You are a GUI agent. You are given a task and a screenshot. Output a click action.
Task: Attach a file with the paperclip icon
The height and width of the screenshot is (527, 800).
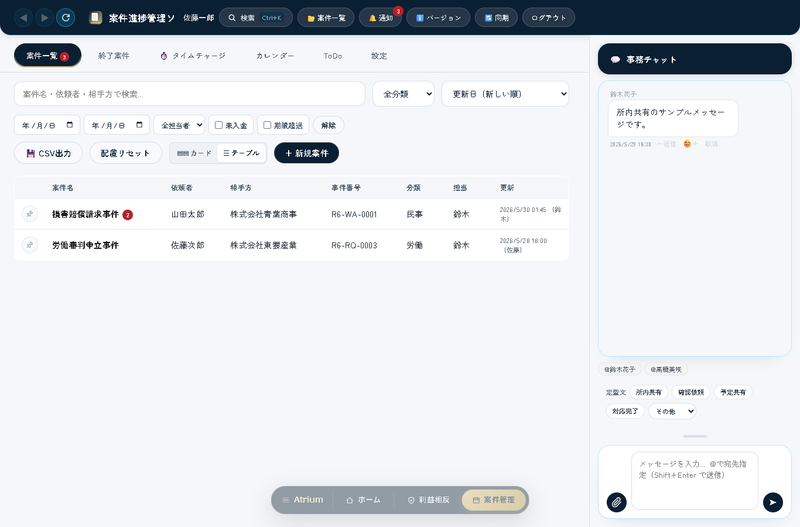(616, 503)
